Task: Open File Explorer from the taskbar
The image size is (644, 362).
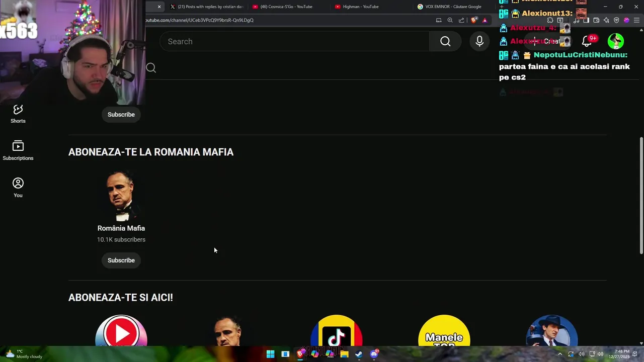Action: click(x=344, y=354)
